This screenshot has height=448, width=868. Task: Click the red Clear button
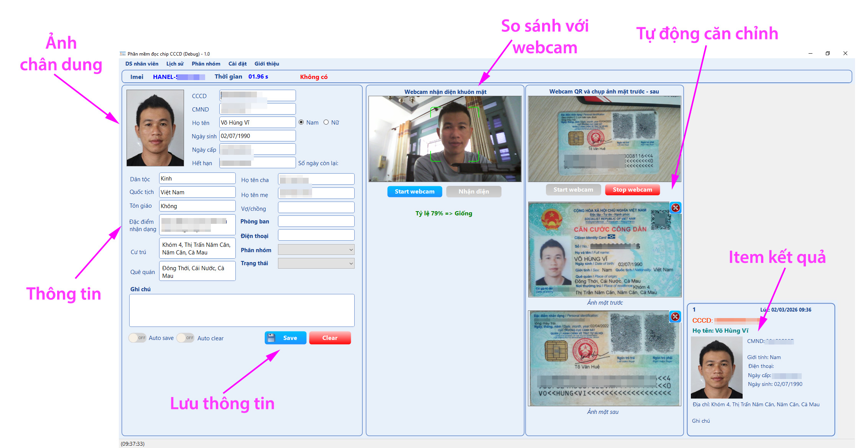coord(330,338)
